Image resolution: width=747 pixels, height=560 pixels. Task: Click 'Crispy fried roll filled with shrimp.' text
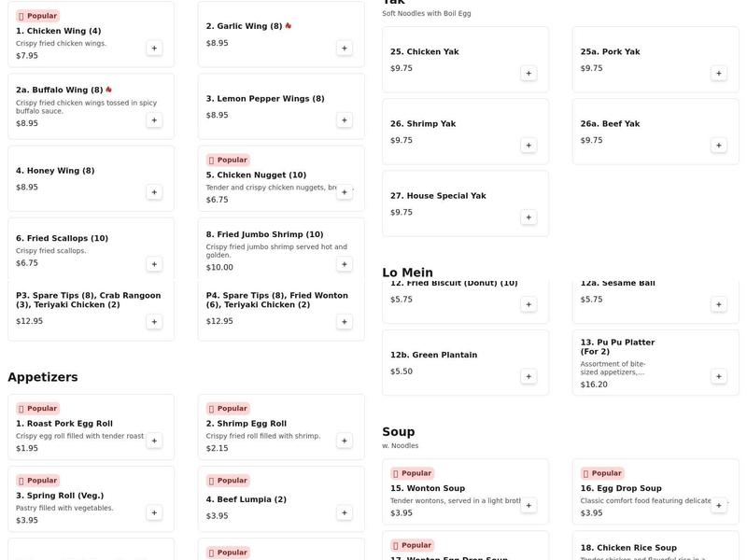pyautogui.click(x=263, y=436)
